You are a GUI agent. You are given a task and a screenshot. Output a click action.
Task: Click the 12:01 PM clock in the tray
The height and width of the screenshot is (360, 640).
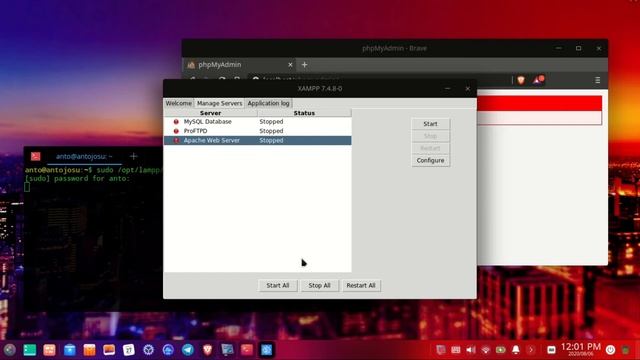tap(580, 348)
